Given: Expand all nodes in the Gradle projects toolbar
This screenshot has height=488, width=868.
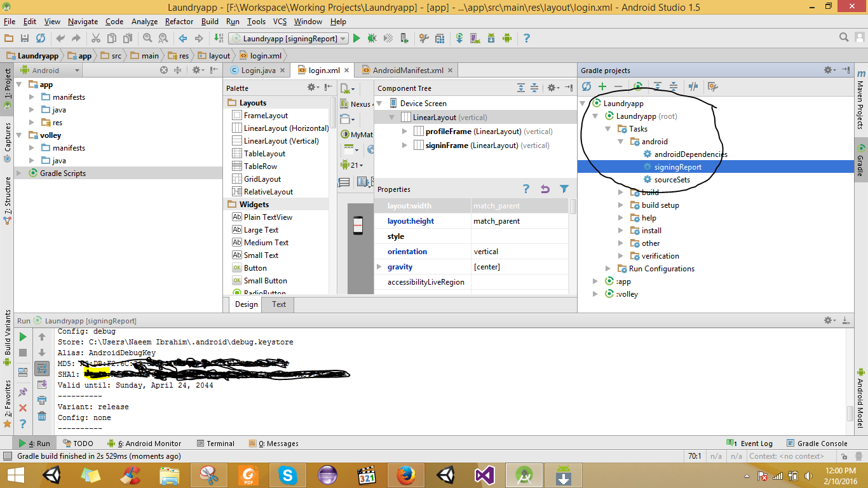Looking at the screenshot, I should [658, 86].
